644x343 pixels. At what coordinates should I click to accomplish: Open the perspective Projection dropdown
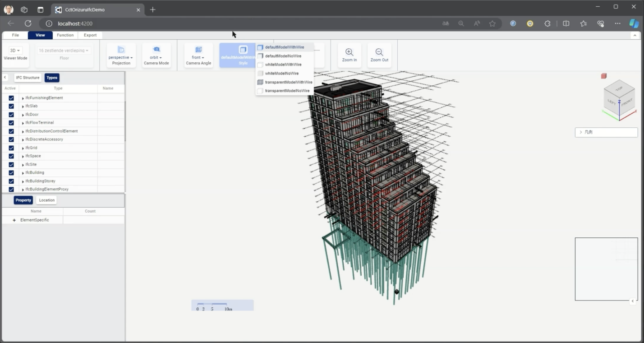[x=120, y=57]
